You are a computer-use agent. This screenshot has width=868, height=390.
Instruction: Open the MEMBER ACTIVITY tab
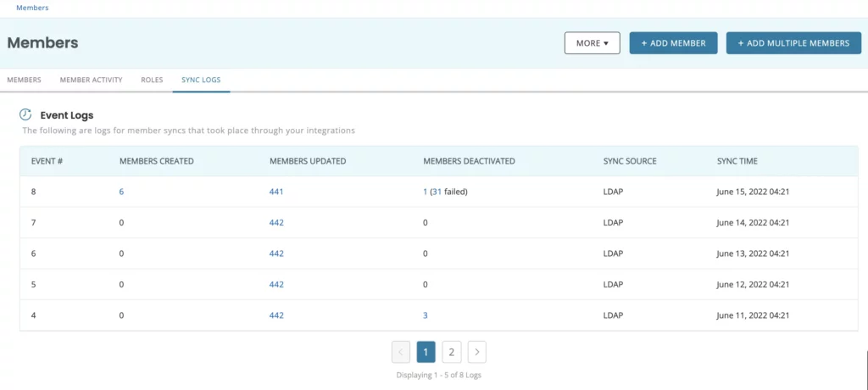(91, 80)
